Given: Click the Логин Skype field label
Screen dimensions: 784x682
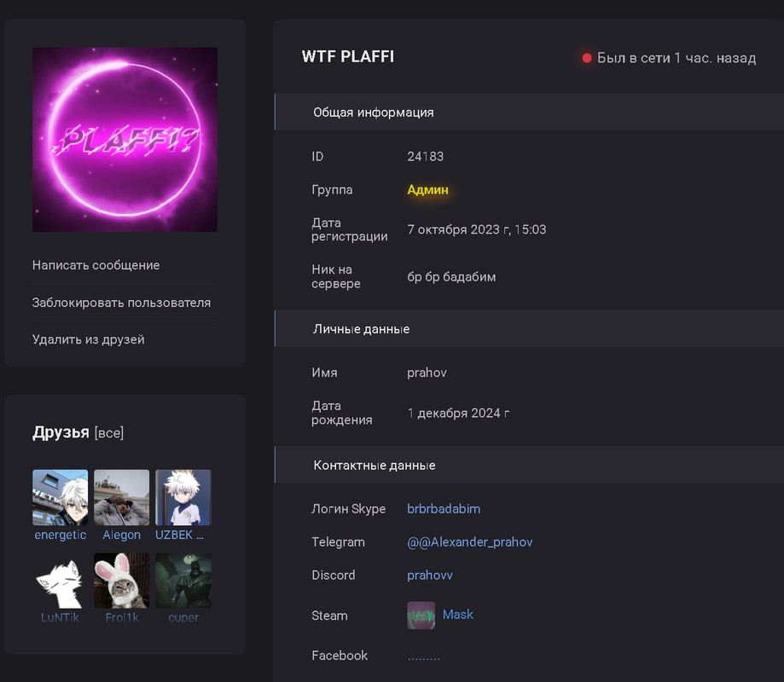Looking at the screenshot, I should (349, 509).
